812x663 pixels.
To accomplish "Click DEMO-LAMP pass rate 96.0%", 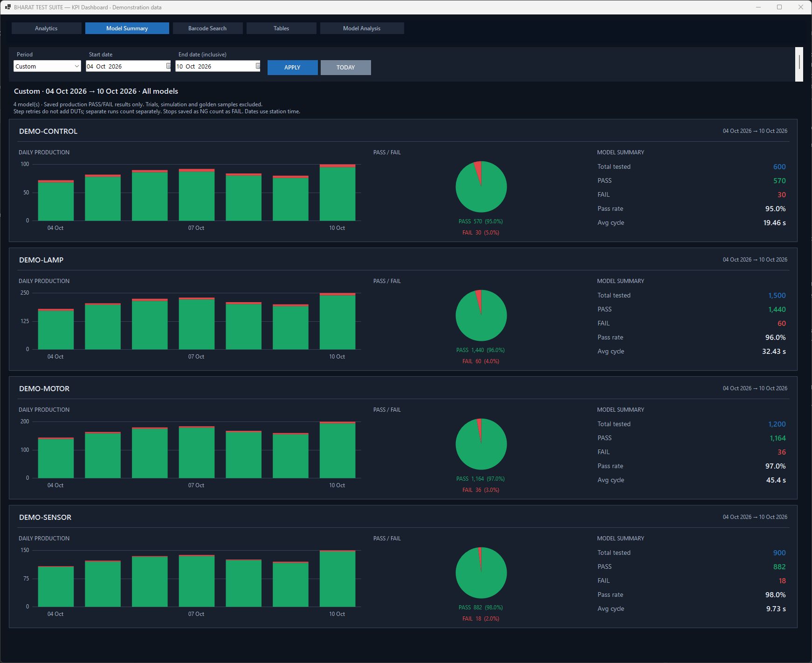I will click(776, 338).
